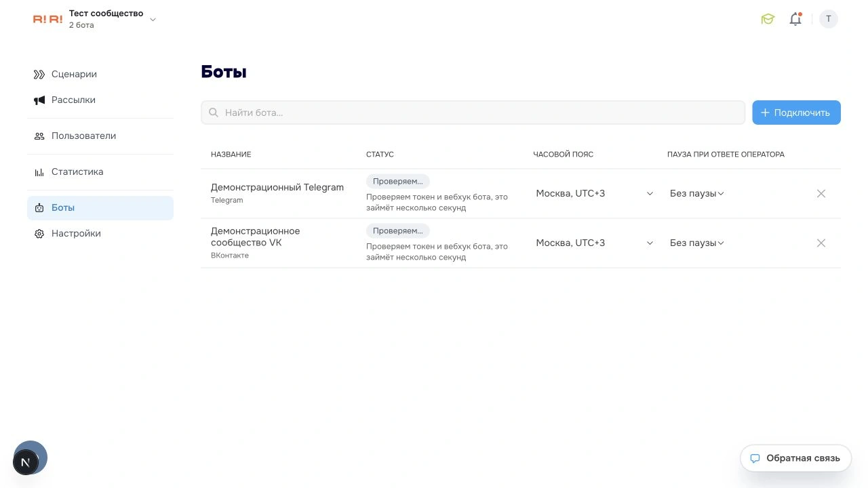Click the Демонстрационное сообщество VK name

point(256,237)
